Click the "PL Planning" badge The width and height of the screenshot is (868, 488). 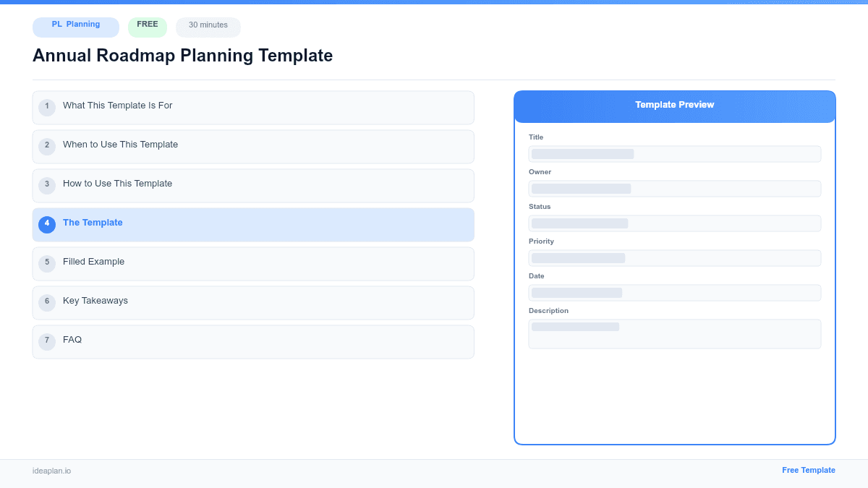(x=75, y=27)
